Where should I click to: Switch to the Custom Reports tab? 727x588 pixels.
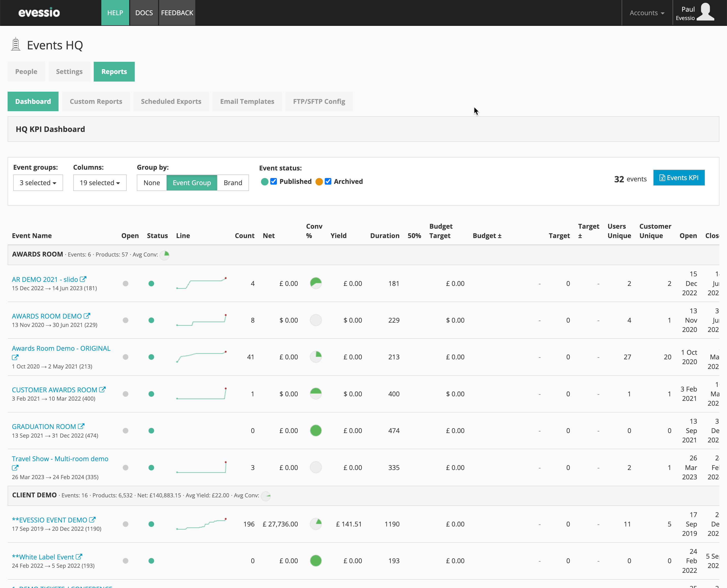pyautogui.click(x=96, y=101)
